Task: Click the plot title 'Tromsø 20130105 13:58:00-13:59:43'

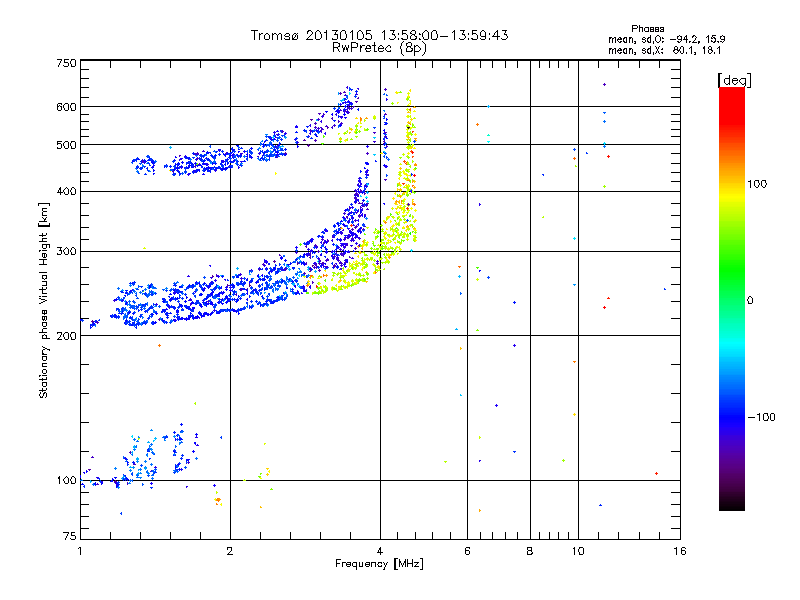Action: [379, 35]
